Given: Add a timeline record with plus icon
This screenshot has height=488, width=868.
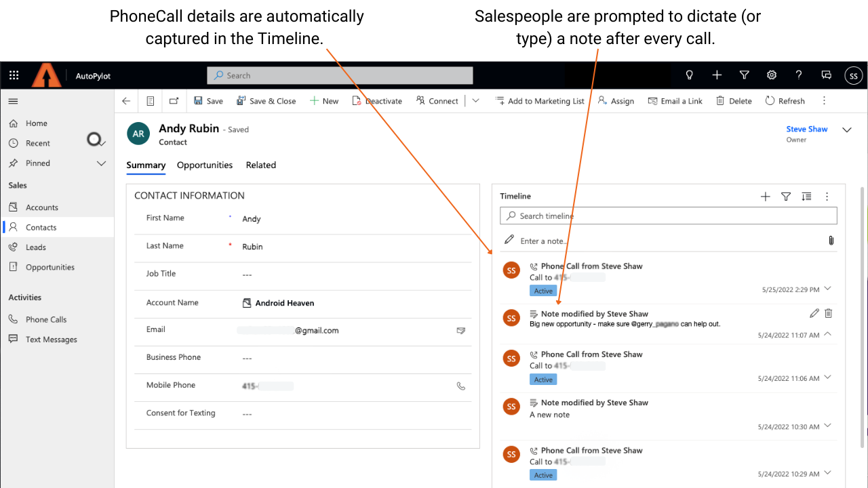Looking at the screenshot, I should [766, 197].
